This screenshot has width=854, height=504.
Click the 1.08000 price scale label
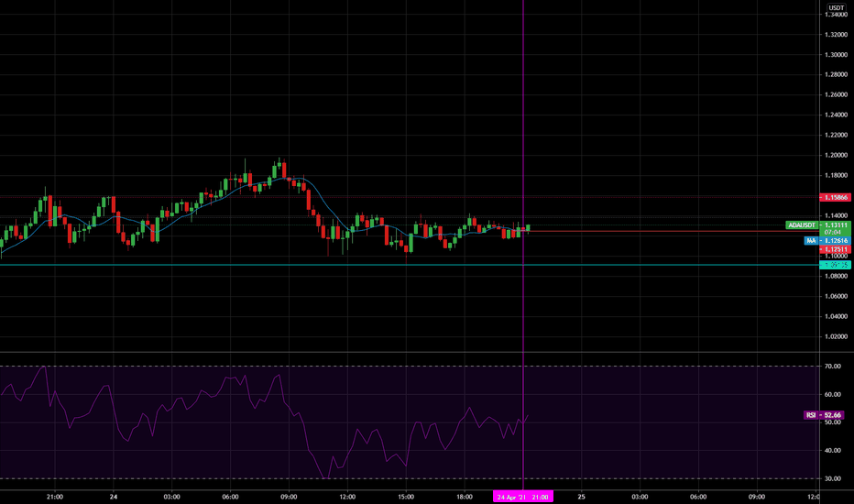tap(836, 276)
